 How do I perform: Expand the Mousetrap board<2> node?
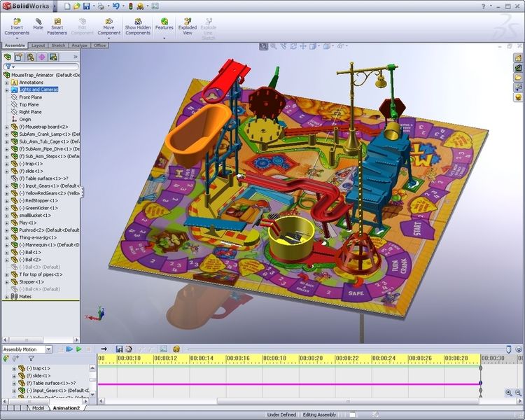(x=7, y=127)
